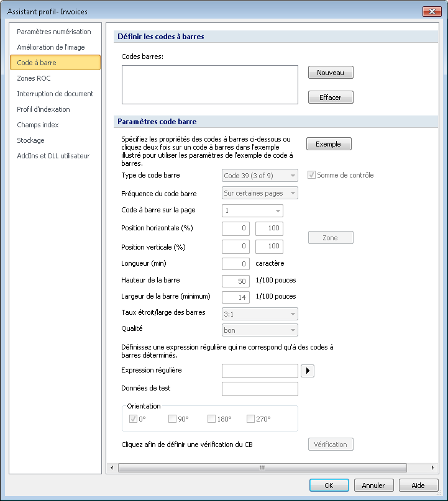Open Code à barre sur la page dropdown

(252, 210)
